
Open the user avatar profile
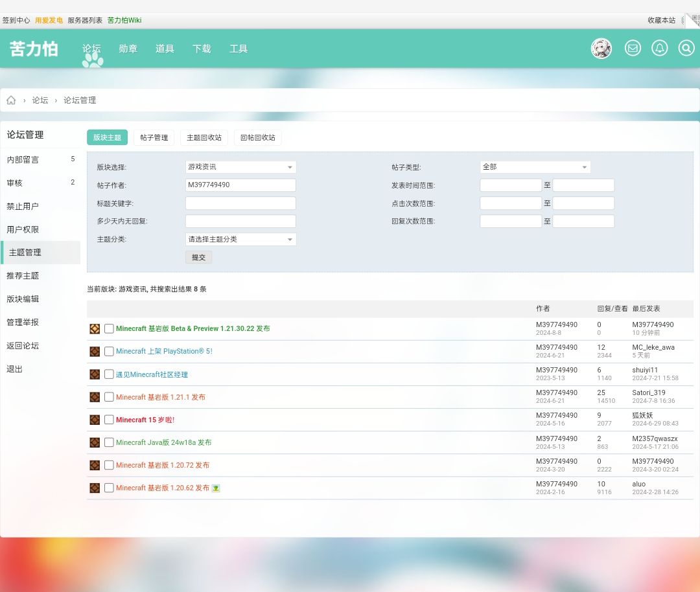coord(601,48)
